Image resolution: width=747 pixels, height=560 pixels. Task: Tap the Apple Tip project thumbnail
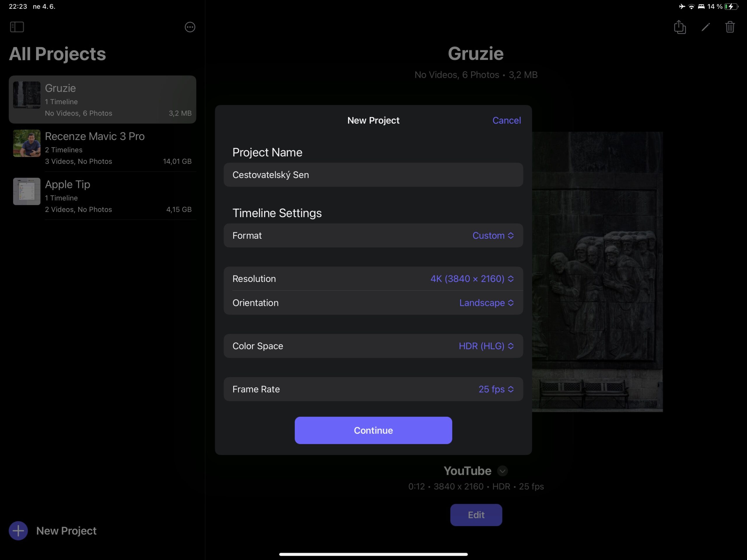(x=27, y=191)
